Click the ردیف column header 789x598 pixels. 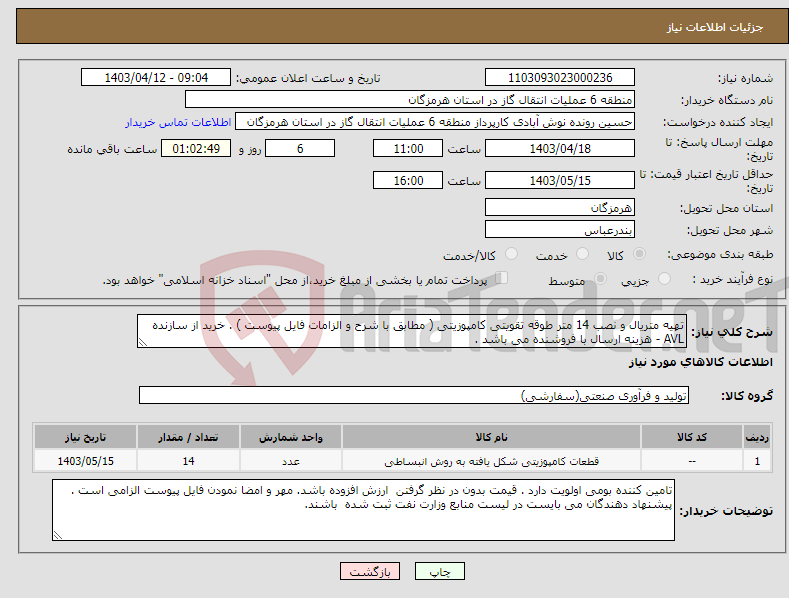point(757,437)
